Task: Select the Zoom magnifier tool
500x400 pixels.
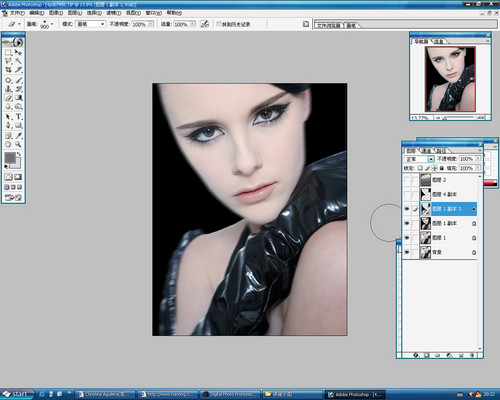Action: click(18, 145)
